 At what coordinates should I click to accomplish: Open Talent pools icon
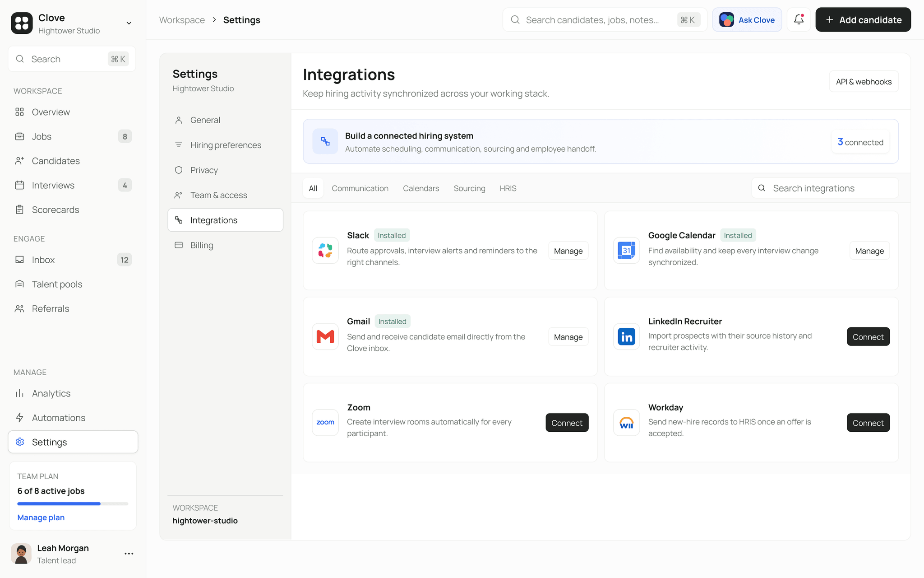(x=19, y=284)
